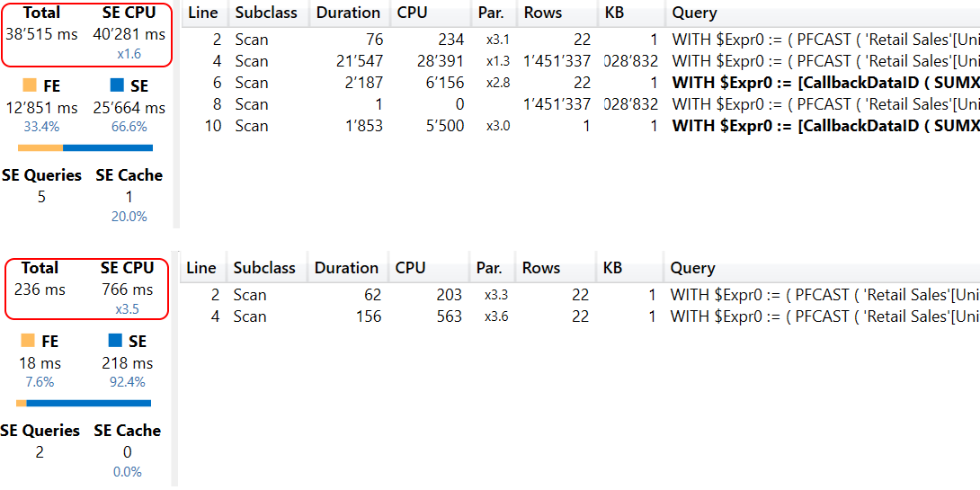The height and width of the screenshot is (490, 980).
Task: Click the blue SE square in the upper timings panel
Action: (117, 85)
